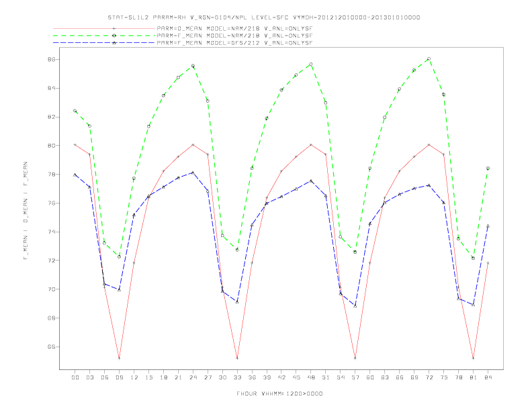Click y-axis tick value 80
Viewport: 532px width, 411px height.
click(x=52, y=146)
